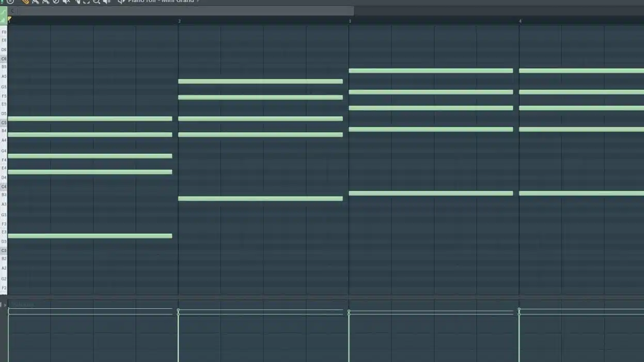This screenshot has width=644, height=362.
Task: Click the horizontal scrollbar above the timeline
Action: pos(185,11)
